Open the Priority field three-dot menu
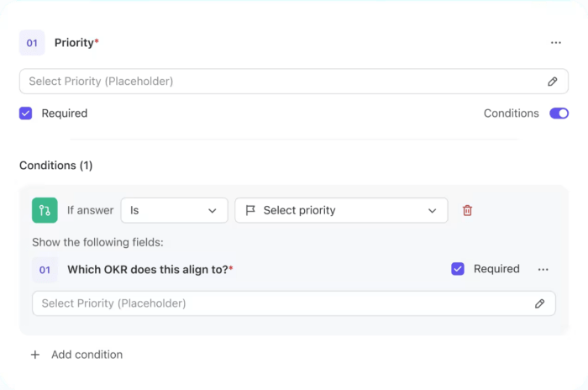 555,42
